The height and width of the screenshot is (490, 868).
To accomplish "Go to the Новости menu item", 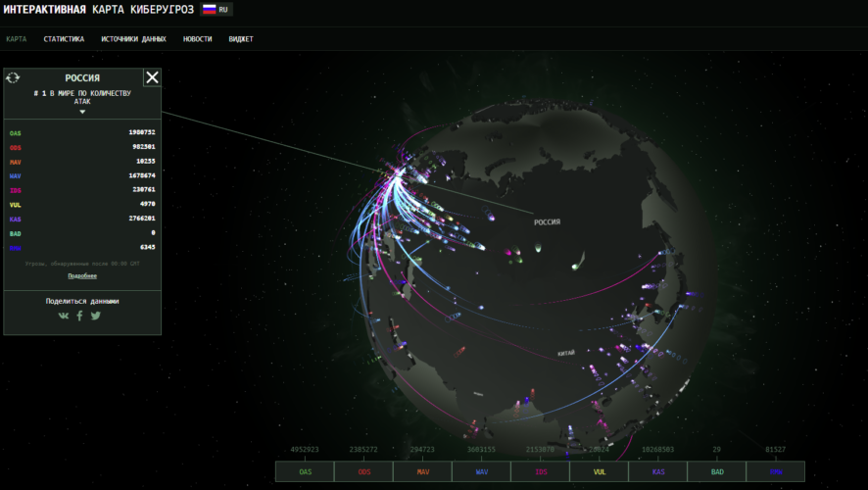I will click(x=197, y=39).
